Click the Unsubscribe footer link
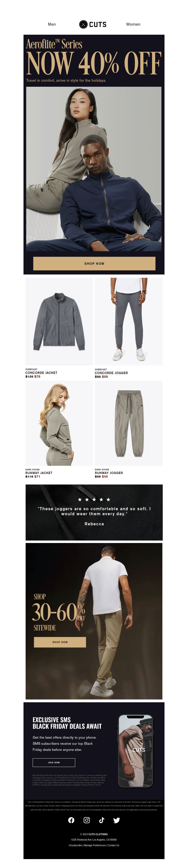This screenshot has width=188, height=868. pyautogui.click(x=75, y=845)
